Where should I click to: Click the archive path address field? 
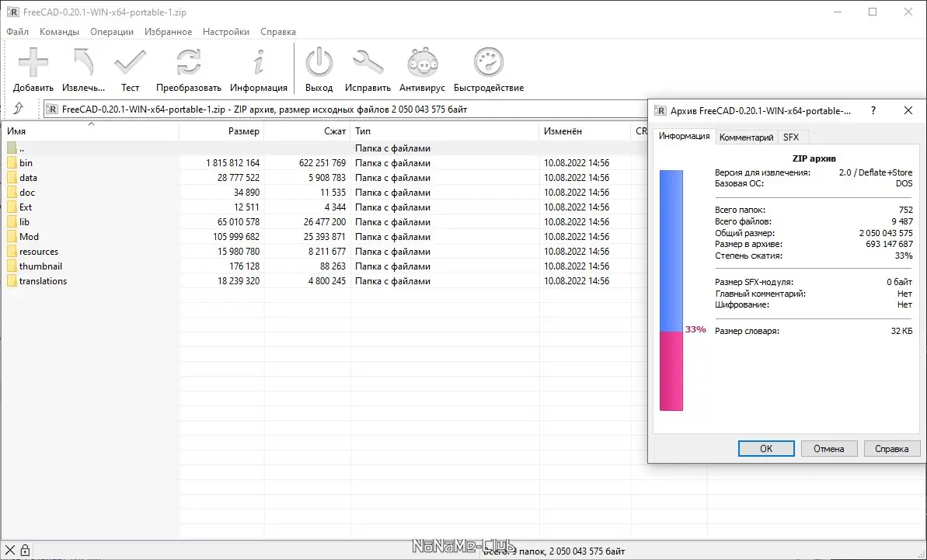(346, 110)
